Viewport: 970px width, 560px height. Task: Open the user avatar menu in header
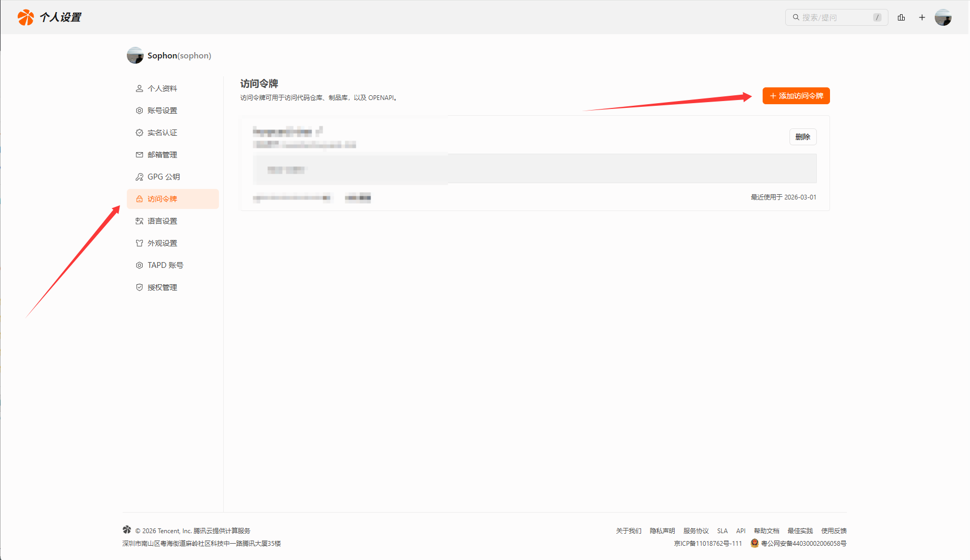pyautogui.click(x=943, y=17)
